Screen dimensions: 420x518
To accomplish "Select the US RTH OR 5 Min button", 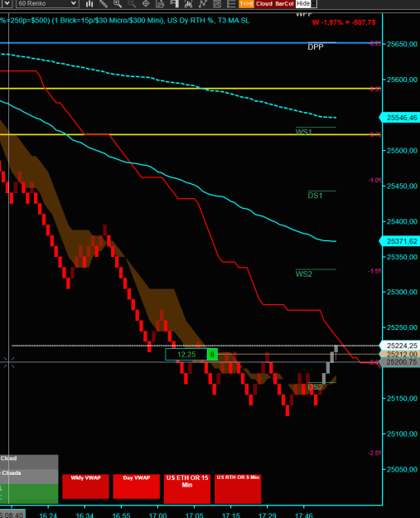I will pyautogui.click(x=238, y=489).
